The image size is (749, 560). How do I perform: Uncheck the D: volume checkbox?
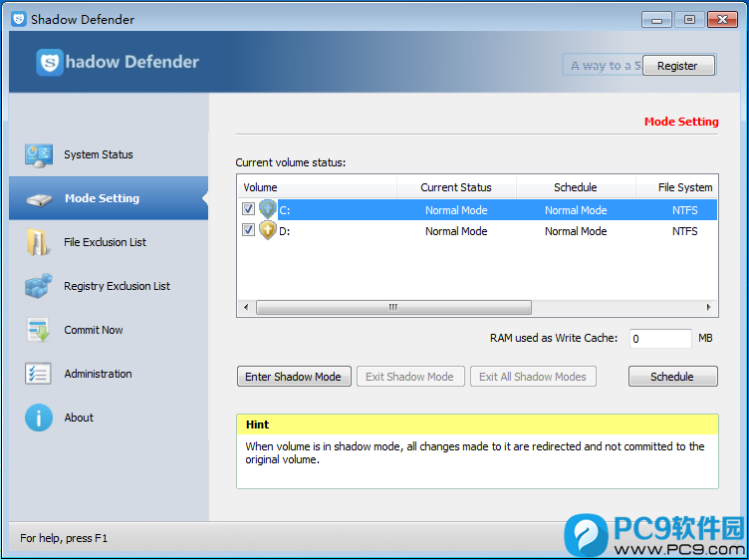[248, 230]
